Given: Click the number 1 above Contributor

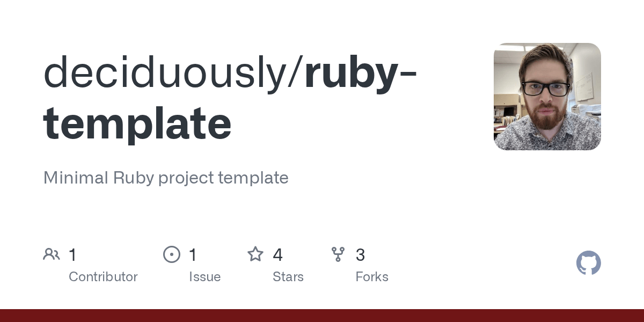Looking at the screenshot, I should (x=72, y=255).
